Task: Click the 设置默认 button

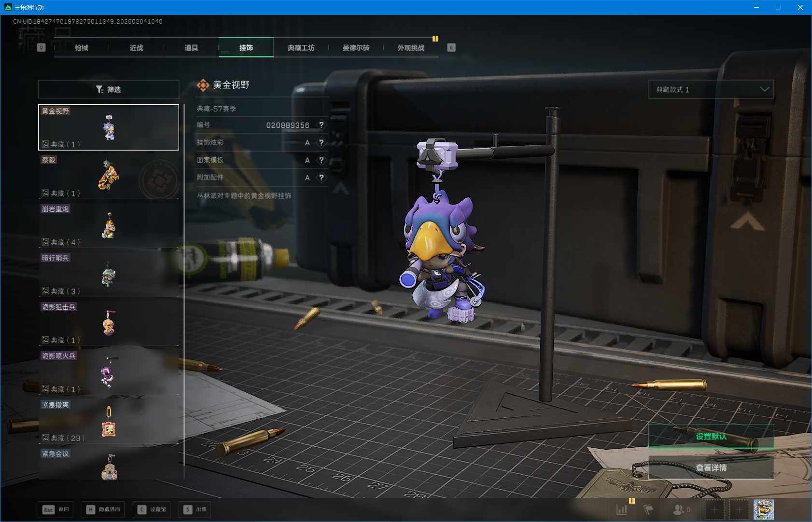Action: [711, 436]
